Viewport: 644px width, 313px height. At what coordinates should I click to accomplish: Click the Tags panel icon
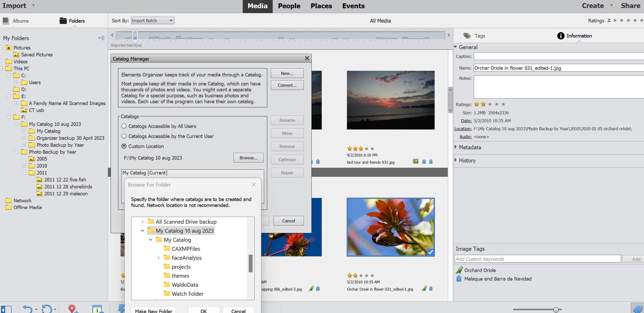coord(467,36)
